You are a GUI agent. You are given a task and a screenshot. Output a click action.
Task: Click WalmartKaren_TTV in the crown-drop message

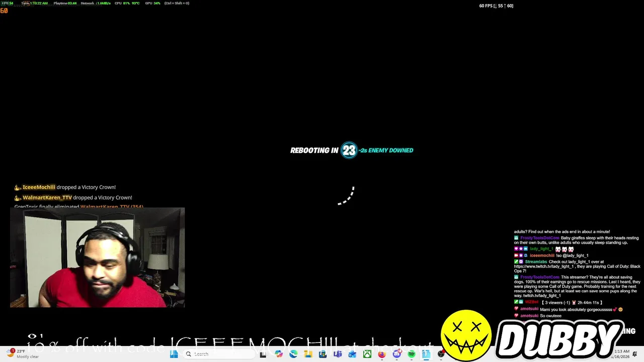pyautogui.click(x=47, y=198)
